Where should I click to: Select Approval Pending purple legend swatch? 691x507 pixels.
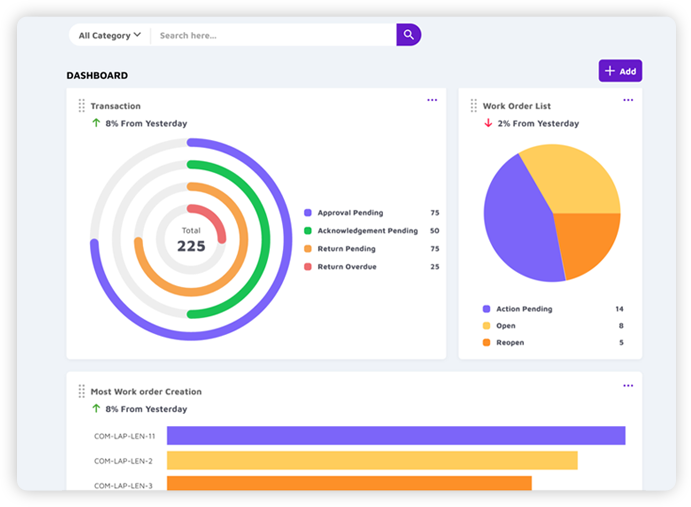pyautogui.click(x=308, y=213)
